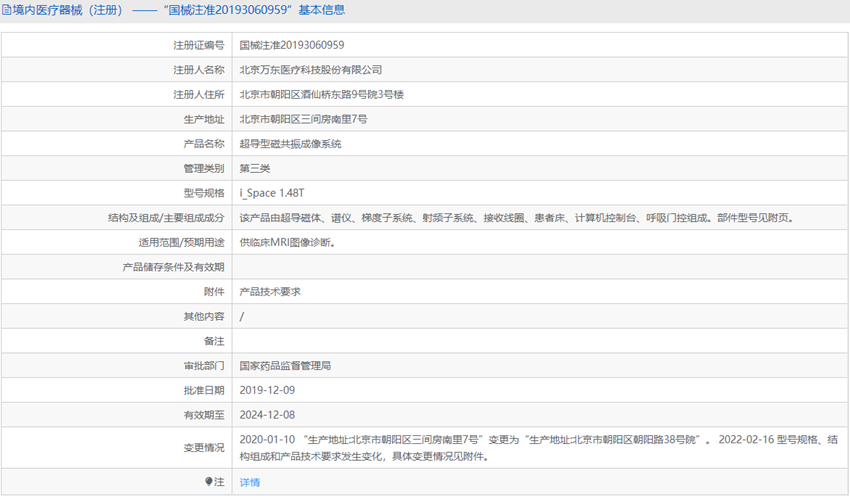Viewport: 850px width, 496px height.
Task: Click the 变更情况 label
Action: pos(204,448)
